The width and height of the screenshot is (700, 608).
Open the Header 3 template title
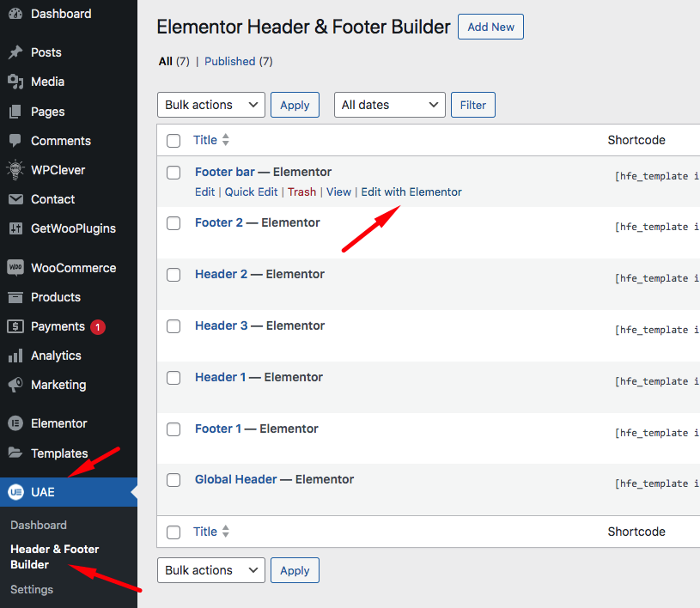click(222, 325)
